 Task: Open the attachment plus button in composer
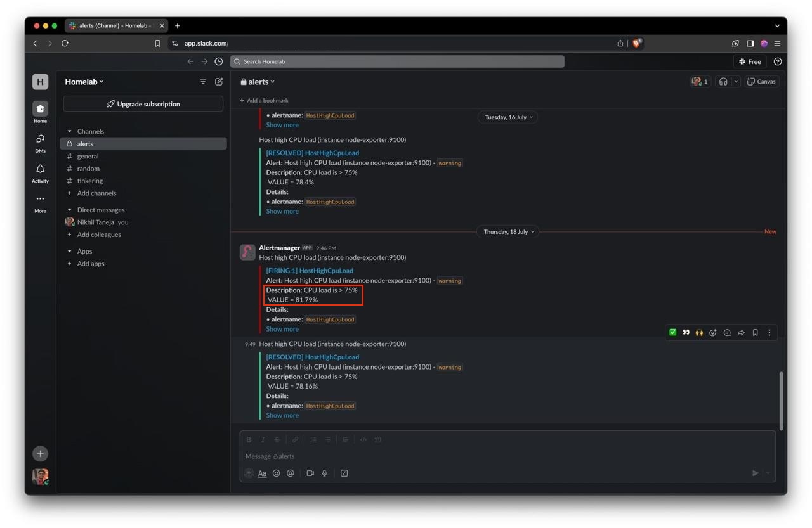(x=249, y=473)
